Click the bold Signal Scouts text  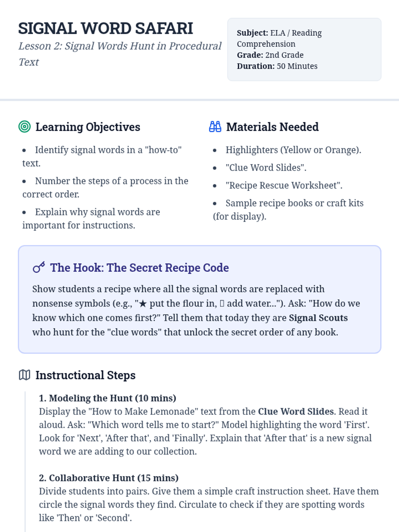click(x=318, y=318)
